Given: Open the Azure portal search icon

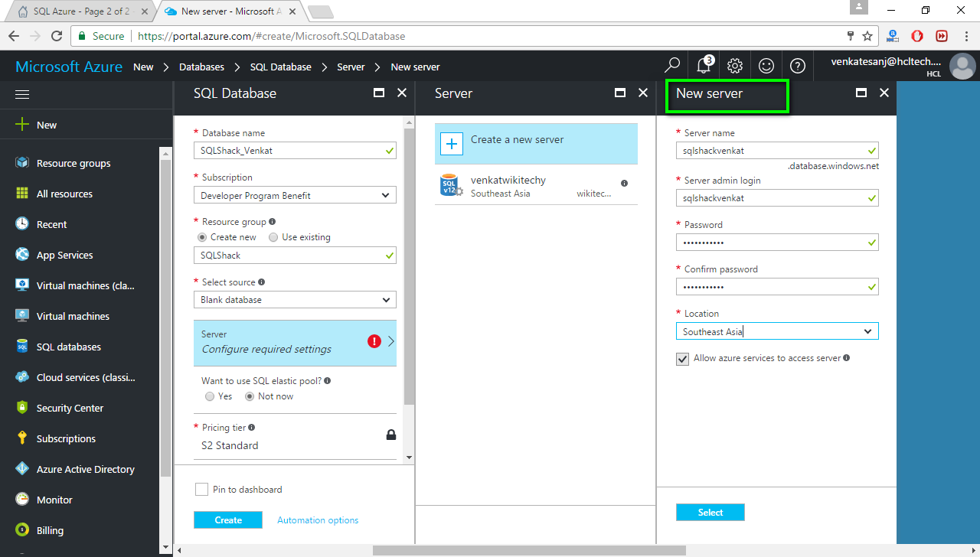Looking at the screenshot, I should pyautogui.click(x=672, y=66).
